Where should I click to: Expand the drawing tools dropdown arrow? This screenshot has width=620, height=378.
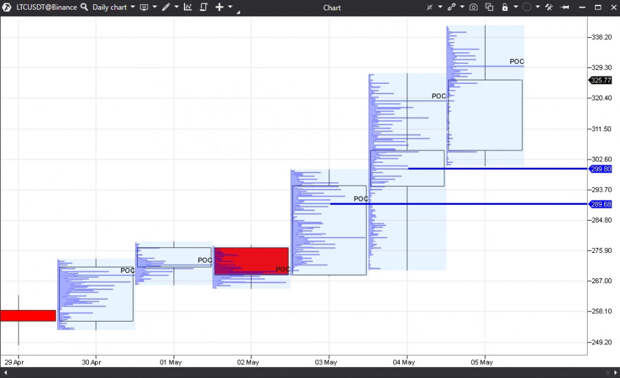176,7
